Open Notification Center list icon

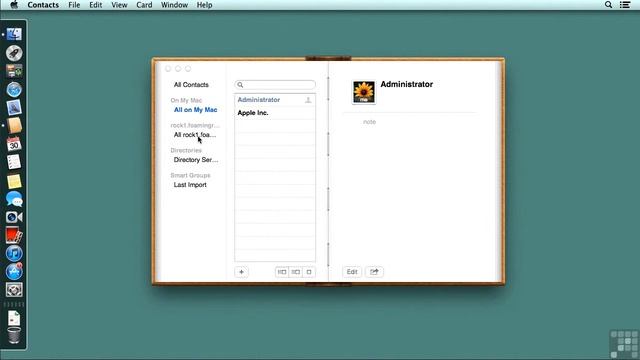pyautogui.click(x=625, y=5)
